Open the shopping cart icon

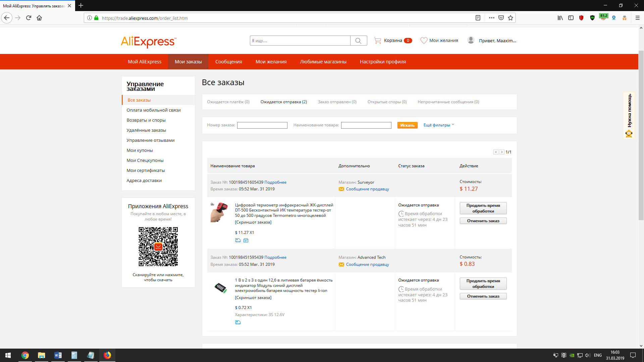pos(378,41)
